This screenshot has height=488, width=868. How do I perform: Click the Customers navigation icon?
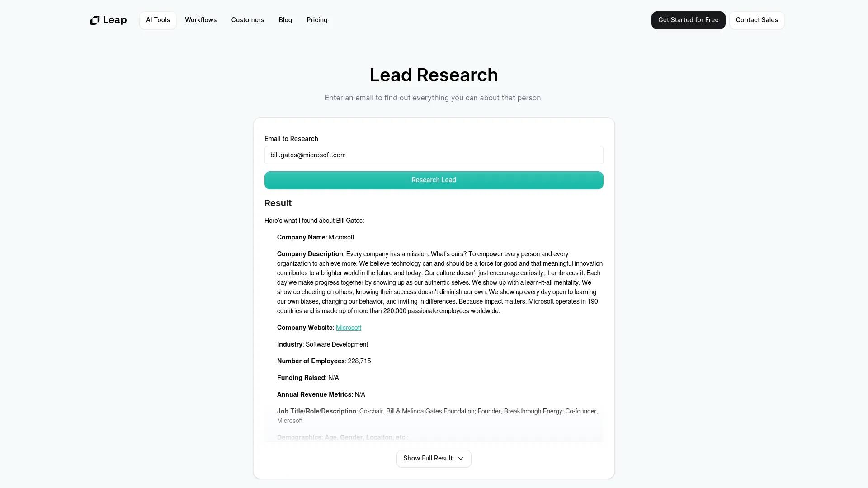(247, 20)
